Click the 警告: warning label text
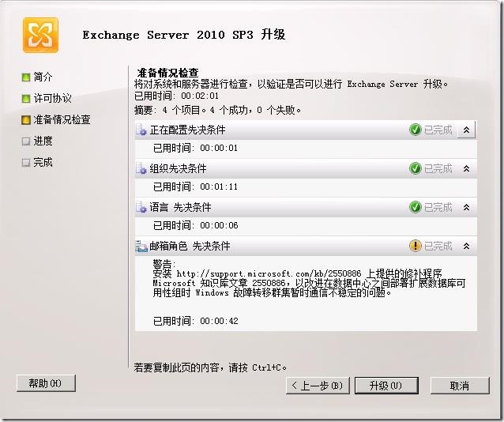 point(164,265)
